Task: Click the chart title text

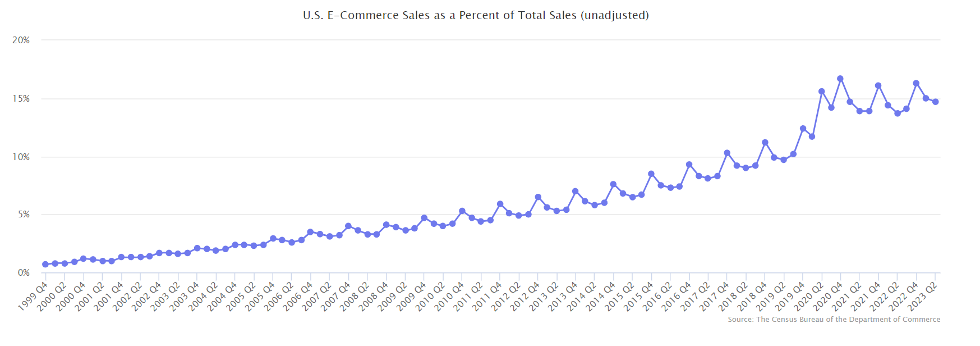Action: coord(476,16)
